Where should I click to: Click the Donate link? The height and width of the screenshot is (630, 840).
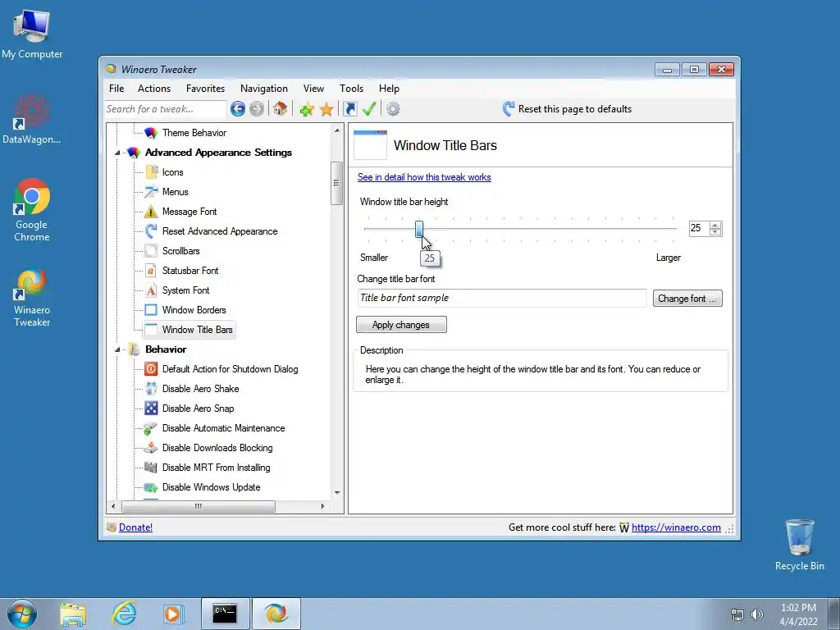[135, 527]
